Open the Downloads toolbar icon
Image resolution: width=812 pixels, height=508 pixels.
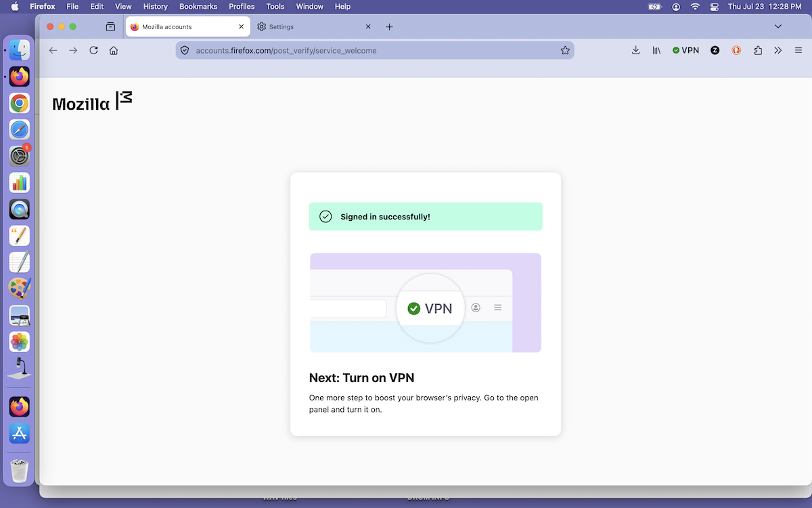[635, 50]
